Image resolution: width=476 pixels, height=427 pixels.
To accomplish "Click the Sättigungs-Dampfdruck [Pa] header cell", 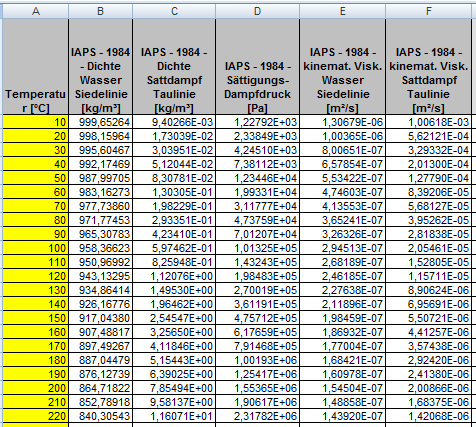I will click(x=257, y=67).
